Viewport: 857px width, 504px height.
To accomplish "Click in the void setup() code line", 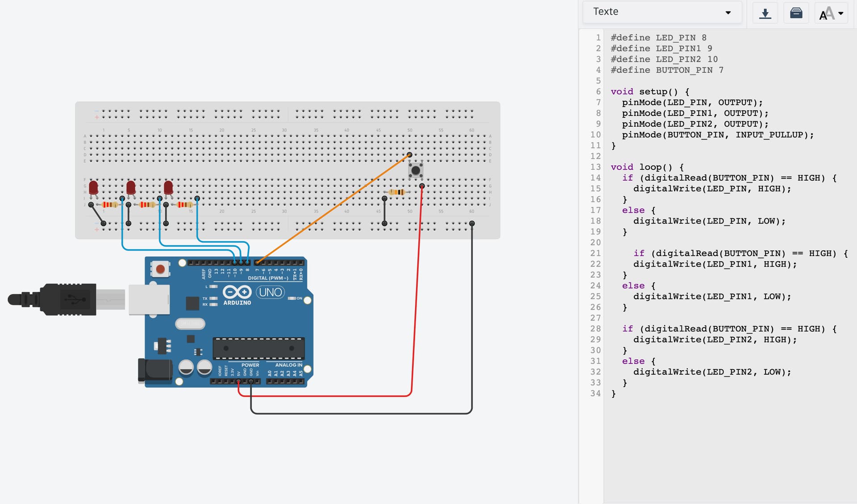I will point(649,92).
